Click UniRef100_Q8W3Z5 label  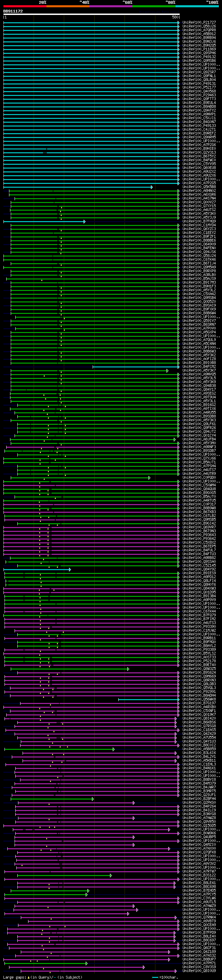199,669
